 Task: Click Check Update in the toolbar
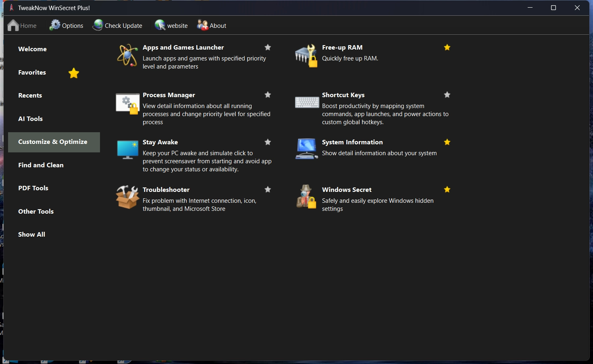123,26
